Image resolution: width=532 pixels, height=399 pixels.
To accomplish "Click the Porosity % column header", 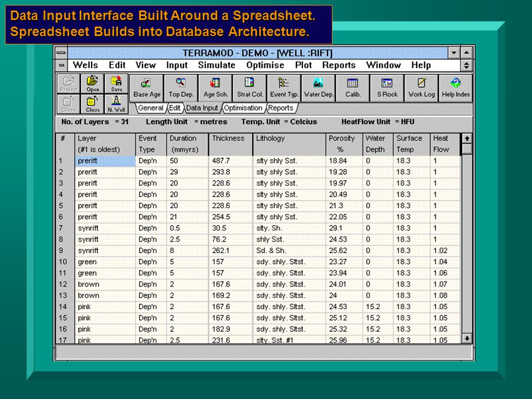I will pyautogui.click(x=344, y=144).
